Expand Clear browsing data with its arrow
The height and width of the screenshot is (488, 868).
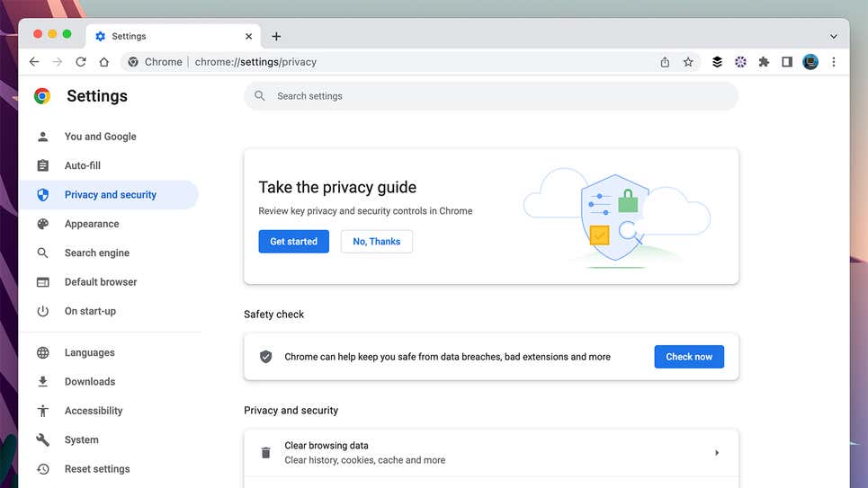point(717,453)
